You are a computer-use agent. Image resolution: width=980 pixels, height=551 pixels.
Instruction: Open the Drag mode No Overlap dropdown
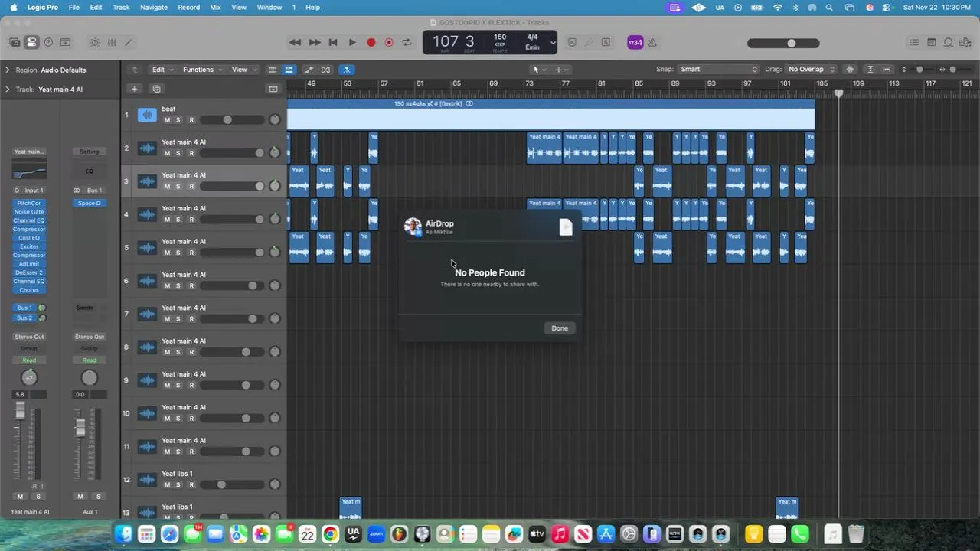point(812,70)
